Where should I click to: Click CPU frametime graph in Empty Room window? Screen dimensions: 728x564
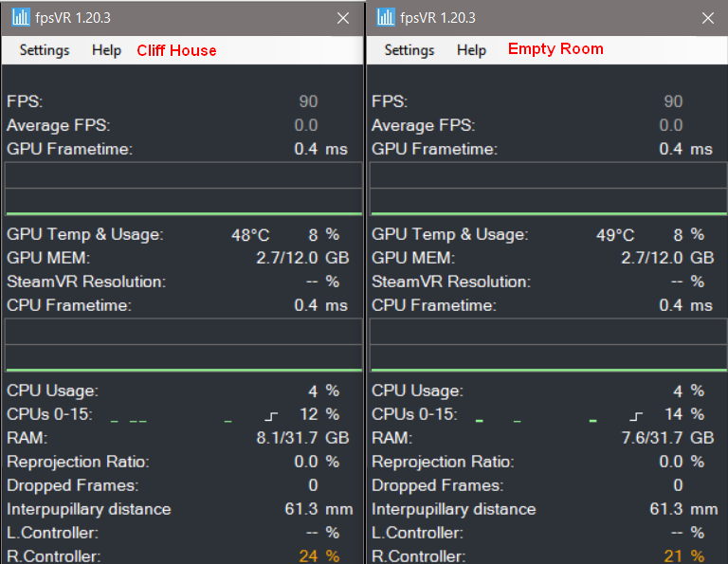(x=548, y=344)
